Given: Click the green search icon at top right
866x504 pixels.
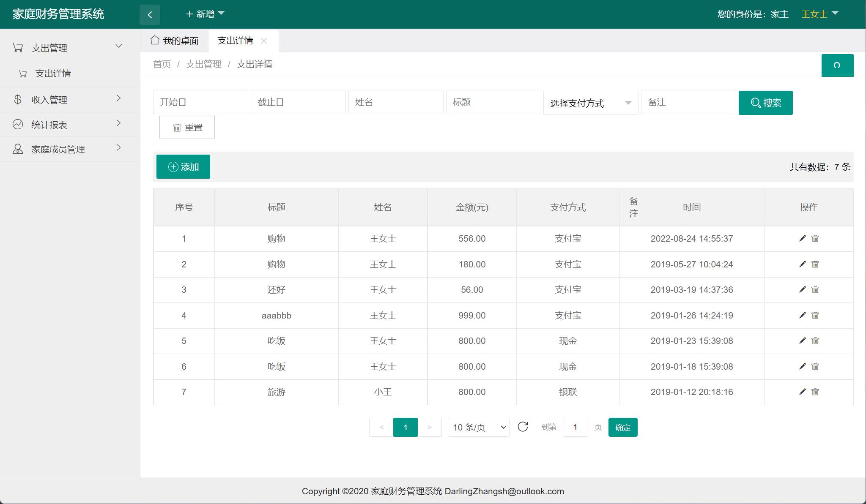Looking at the screenshot, I should pyautogui.click(x=838, y=65).
